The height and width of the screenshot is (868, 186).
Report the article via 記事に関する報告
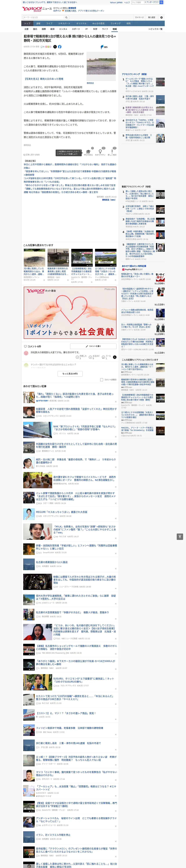click(x=32, y=155)
